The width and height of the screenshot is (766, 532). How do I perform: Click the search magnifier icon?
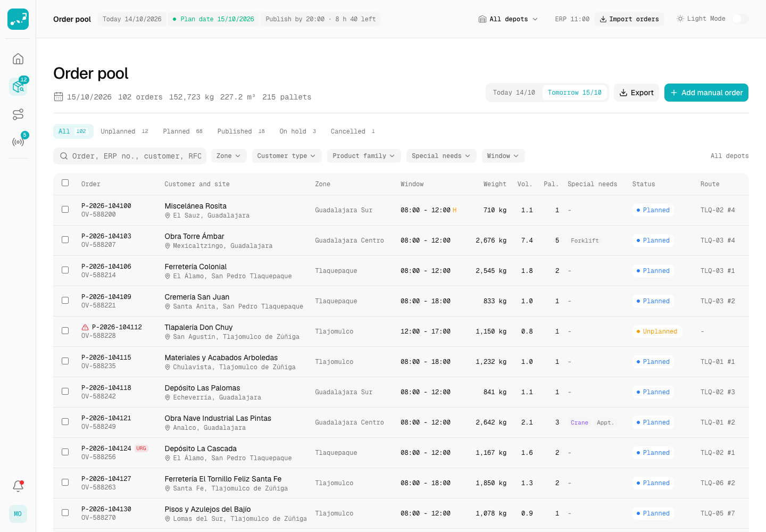coord(64,156)
